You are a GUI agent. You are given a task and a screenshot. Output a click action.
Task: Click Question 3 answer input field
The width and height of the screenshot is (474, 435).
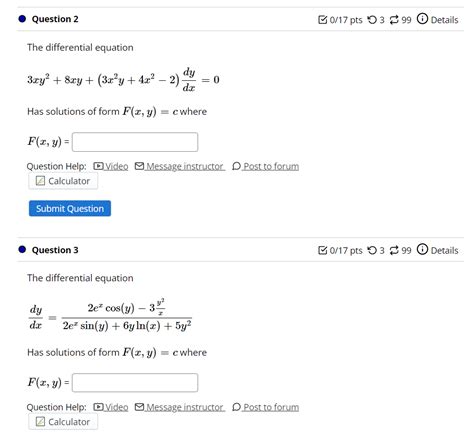click(x=135, y=382)
